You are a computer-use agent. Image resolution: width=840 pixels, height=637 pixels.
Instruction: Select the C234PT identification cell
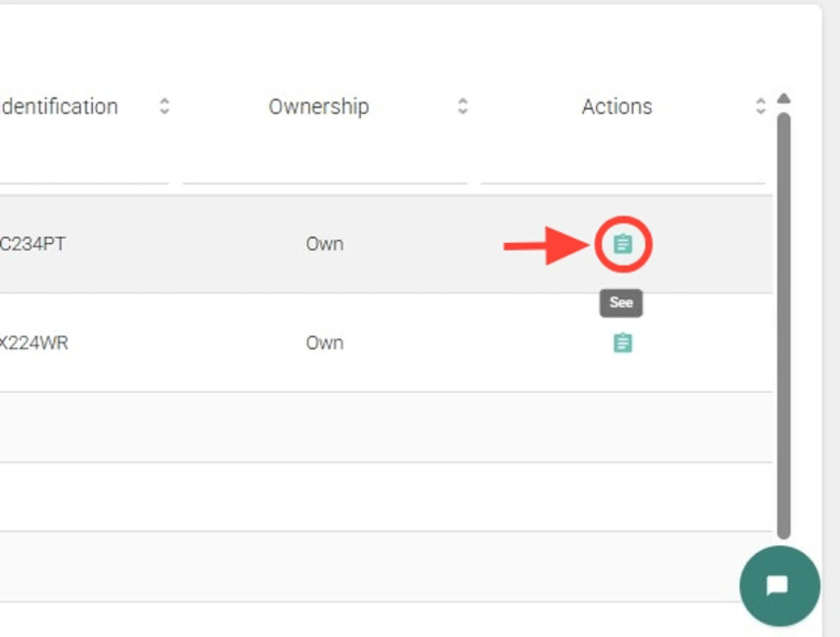click(x=33, y=244)
